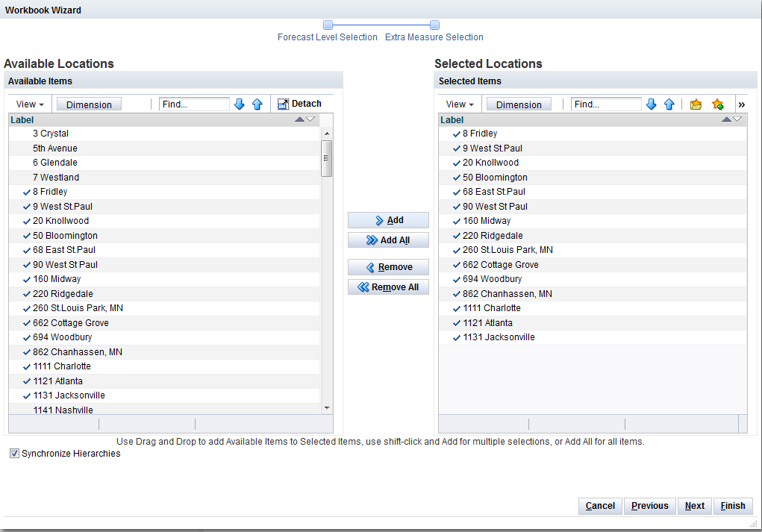Screen dimensions: 762x532
Task: Open Forecast Level Selection step link
Action: (x=328, y=37)
